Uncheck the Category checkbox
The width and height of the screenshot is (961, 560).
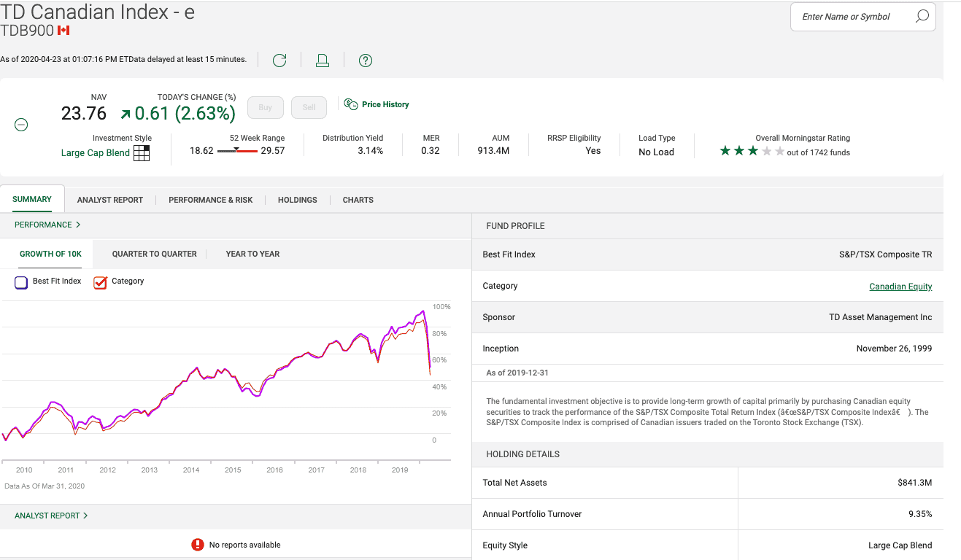click(x=100, y=282)
